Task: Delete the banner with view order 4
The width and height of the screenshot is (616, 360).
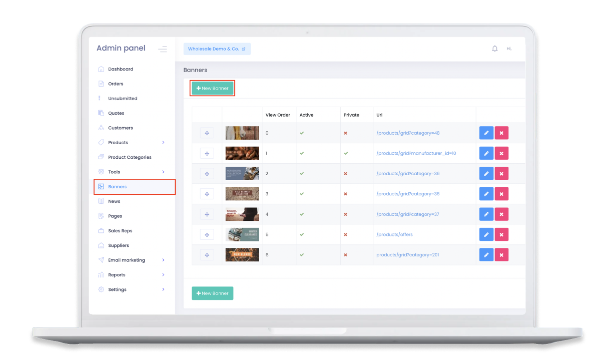Action: click(x=501, y=214)
